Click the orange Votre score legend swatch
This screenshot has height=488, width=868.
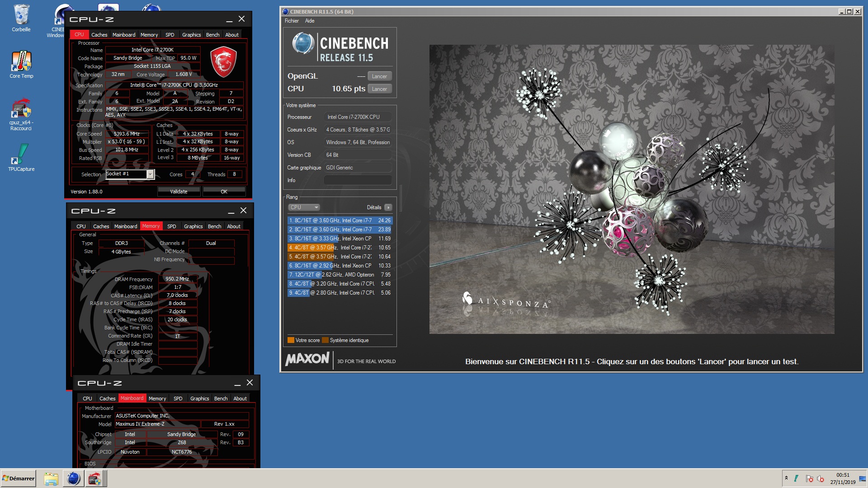(291, 340)
